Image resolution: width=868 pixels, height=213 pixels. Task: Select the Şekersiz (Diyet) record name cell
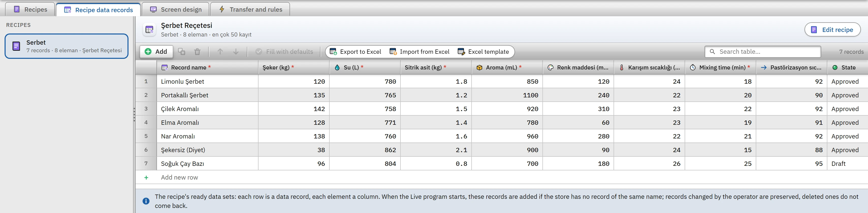[x=207, y=150]
